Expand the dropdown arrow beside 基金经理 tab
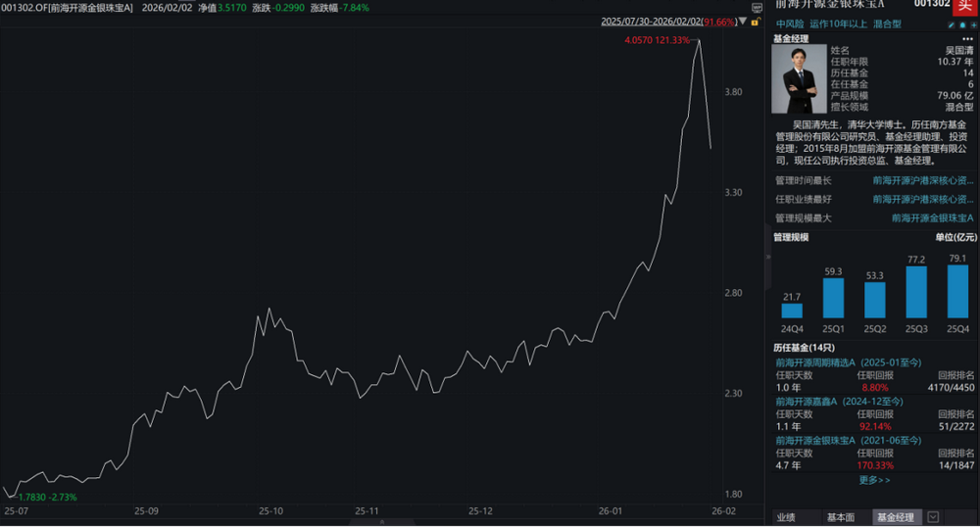 [933, 517]
